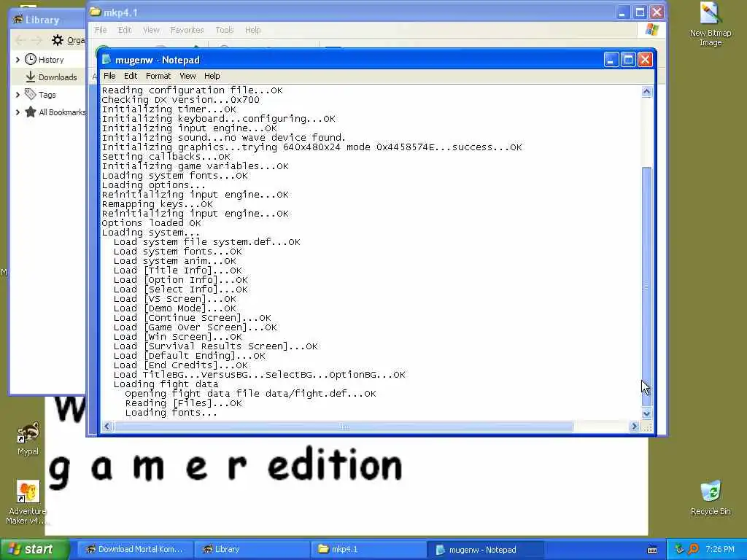The image size is (747, 560).
Task: Click line "Load [Win Screen]...OK"
Action: click(x=178, y=337)
